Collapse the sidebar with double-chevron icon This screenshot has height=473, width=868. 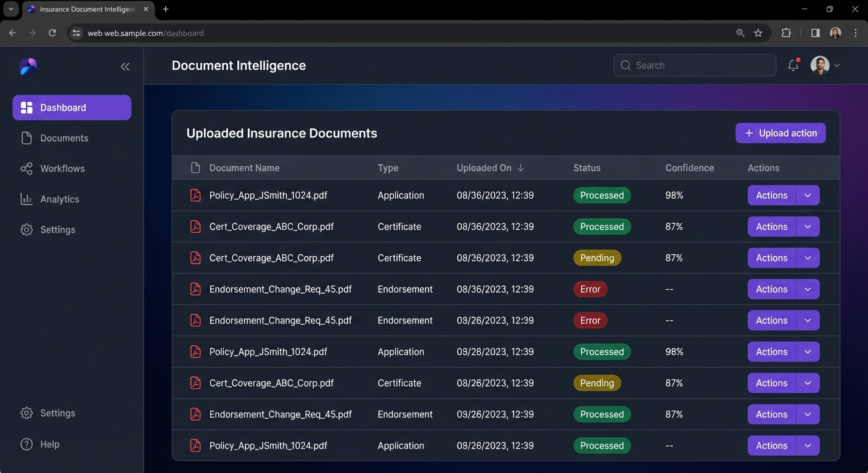point(125,67)
